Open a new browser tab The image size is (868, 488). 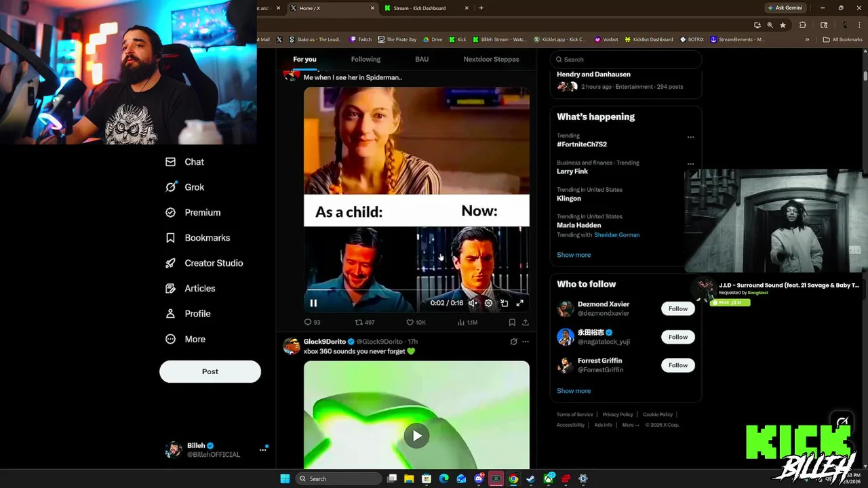pyautogui.click(x=481, y=8)
